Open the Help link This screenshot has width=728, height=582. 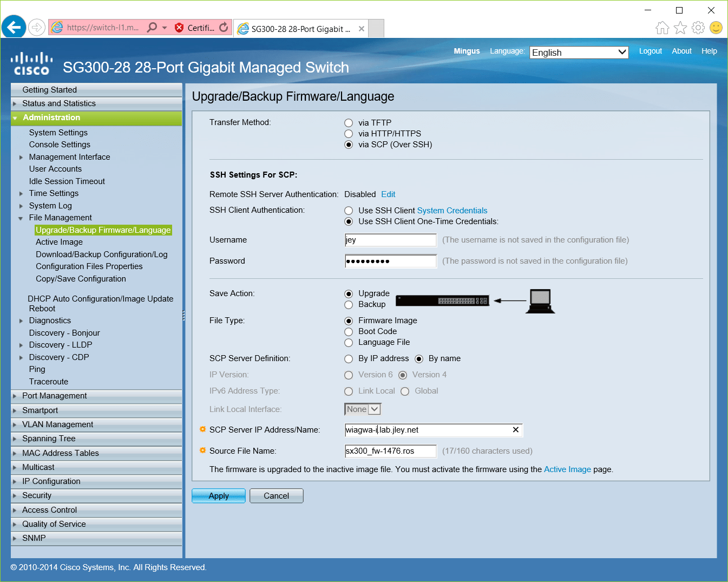pos(709,51)
